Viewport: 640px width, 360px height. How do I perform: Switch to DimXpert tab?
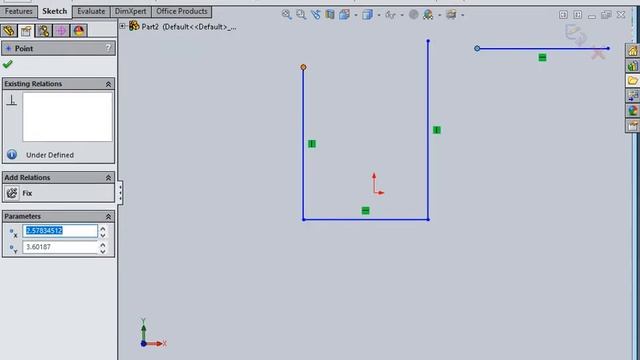click(130, 11)
